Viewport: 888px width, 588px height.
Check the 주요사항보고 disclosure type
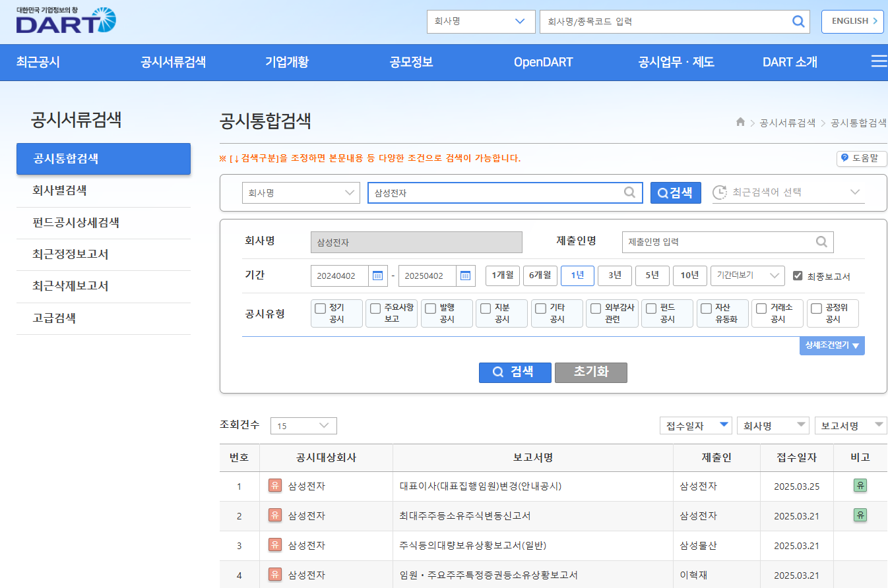[375, 308]
